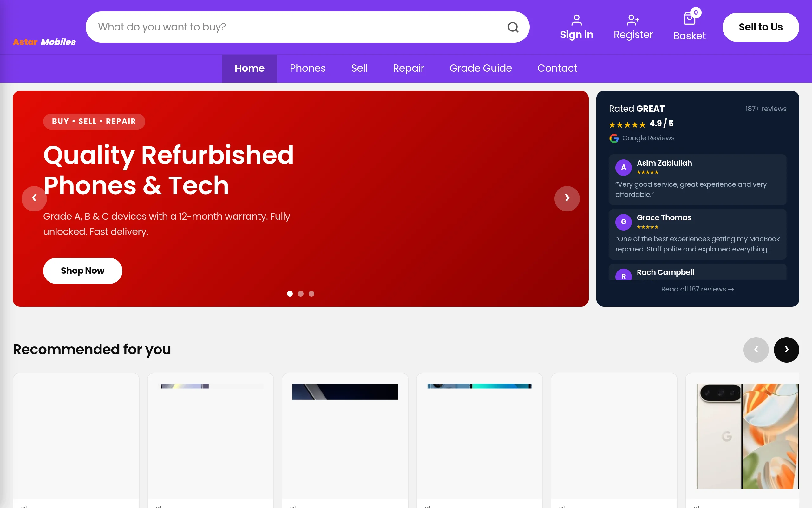Click Asim Zabiullah's avatar
The height and width of the screenshot is (508, 812).
point(623,167)
